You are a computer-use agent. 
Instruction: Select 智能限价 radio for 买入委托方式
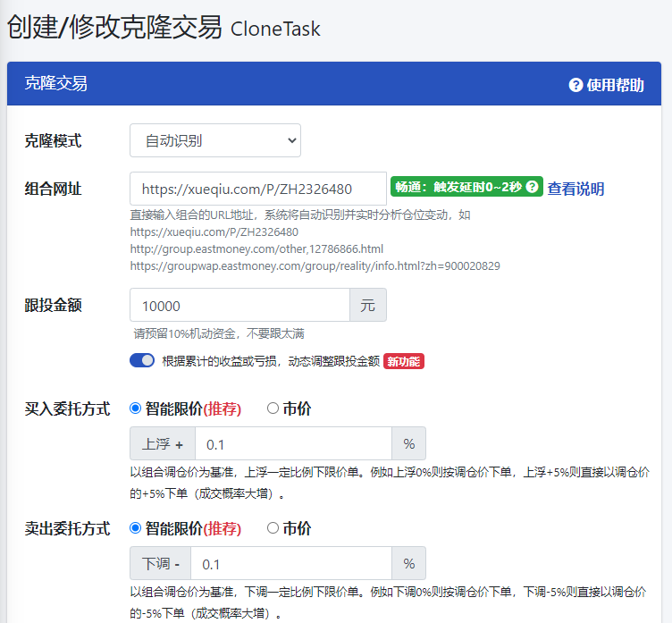136,408
